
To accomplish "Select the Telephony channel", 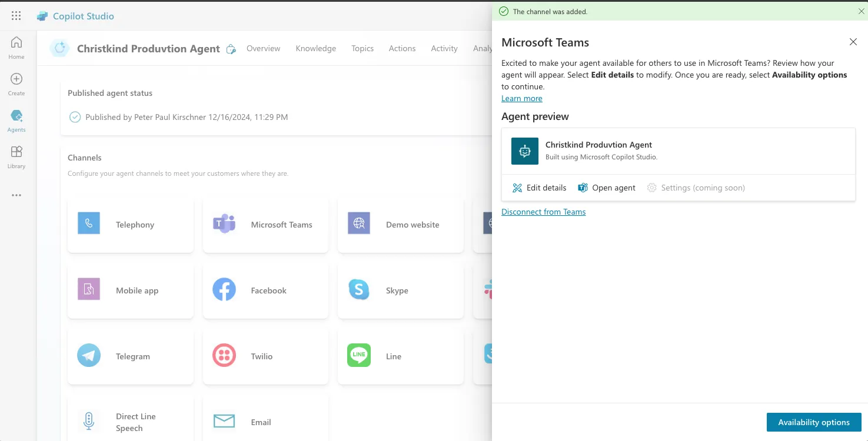I will pos(130,224).
